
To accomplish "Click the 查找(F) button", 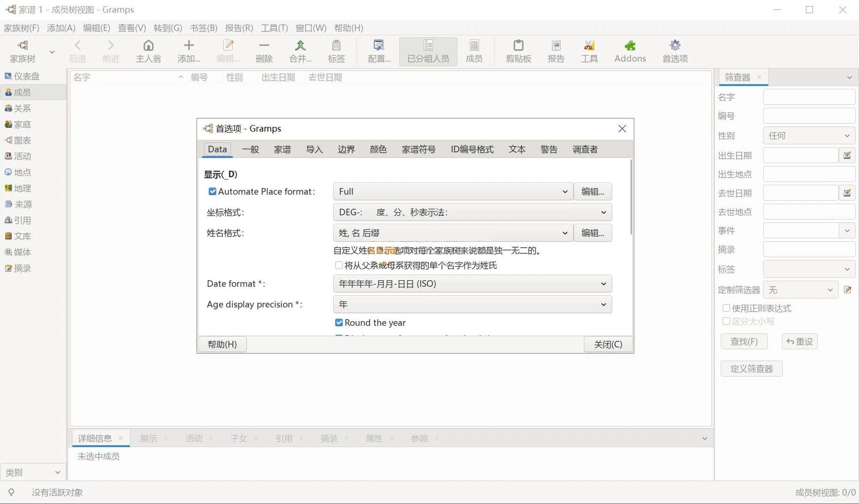I will pyautogui.click(x=744, y=341).
